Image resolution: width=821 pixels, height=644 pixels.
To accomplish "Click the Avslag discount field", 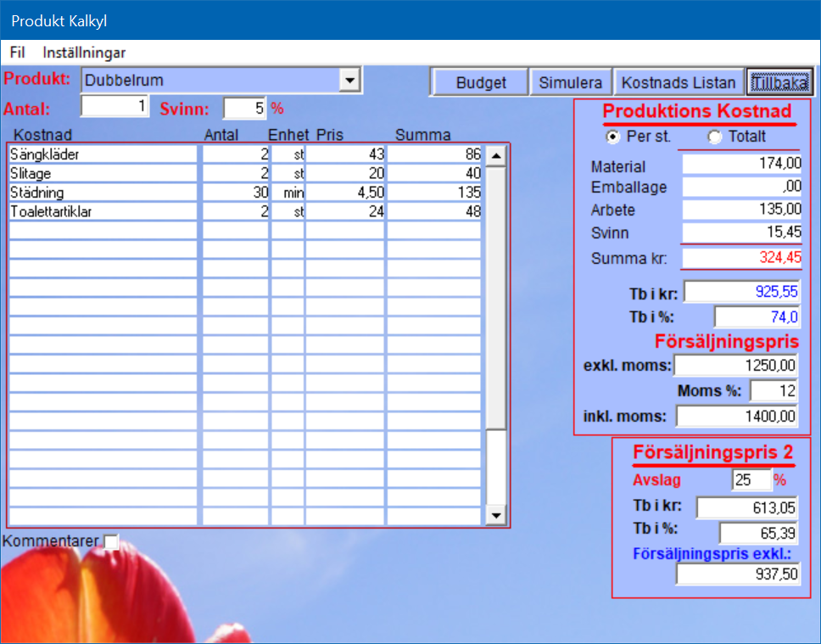I will point(751,480).
